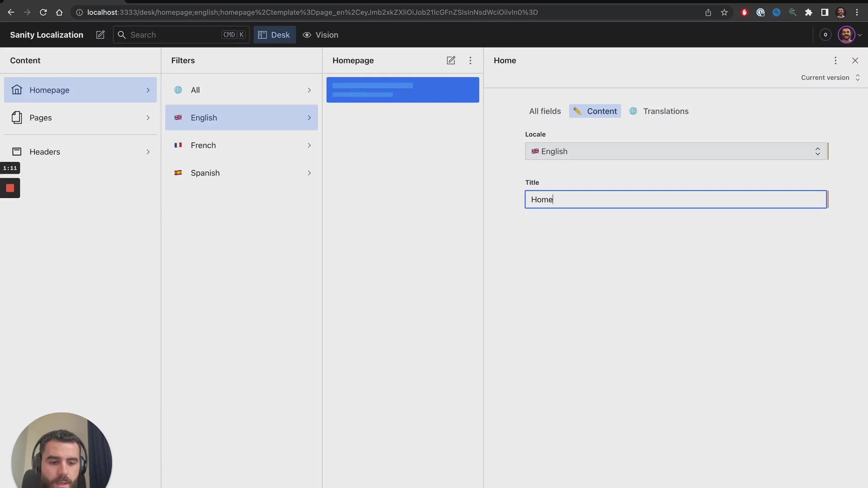Open Home document three-dot menu
Screen dimensions: 868x488
point(835,60)
